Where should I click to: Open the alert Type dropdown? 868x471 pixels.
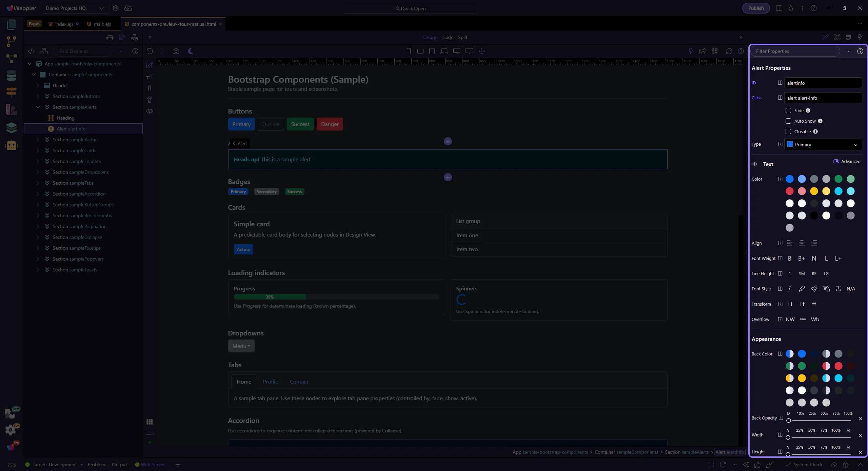[823, 144]
